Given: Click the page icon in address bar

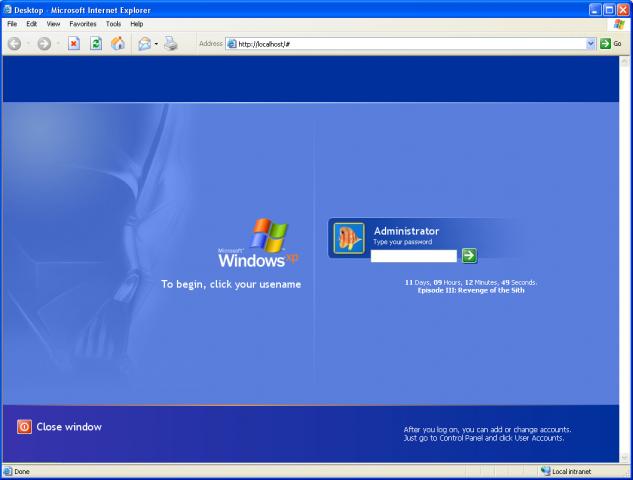Looking at the screenshot, I should (232, 44).
